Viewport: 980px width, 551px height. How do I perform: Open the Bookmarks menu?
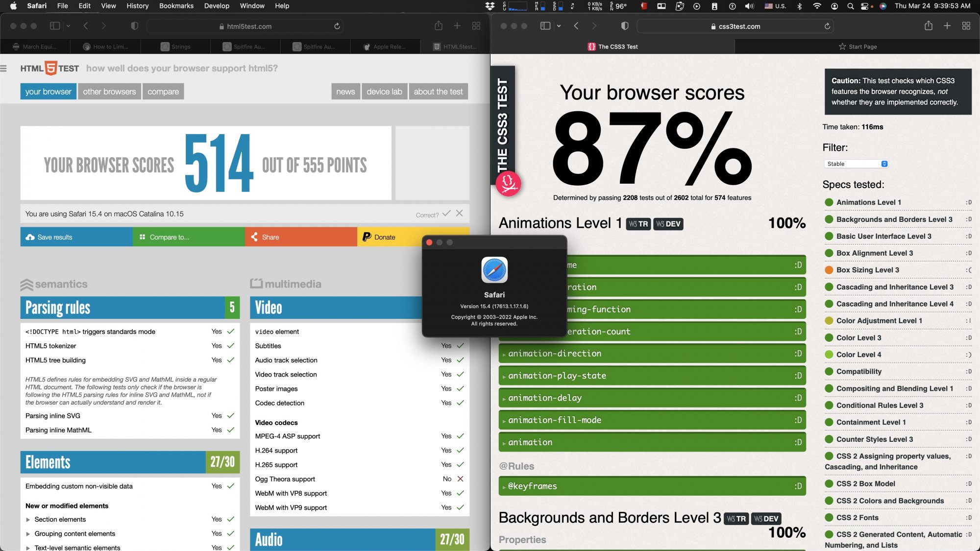pos(176,6)
